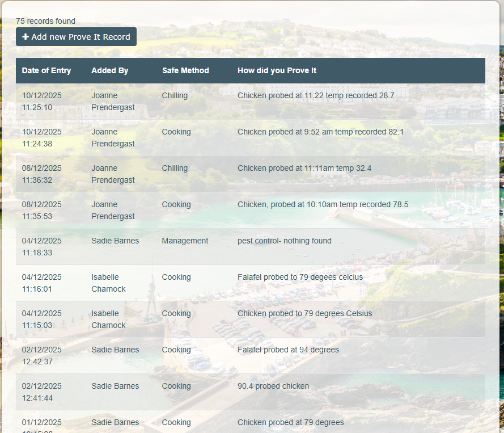The height and width of the screenshot is (433, 504).
Task: Click the chicken temp 32.4 description
Action: pyautogui.click(x=304, y=169)
